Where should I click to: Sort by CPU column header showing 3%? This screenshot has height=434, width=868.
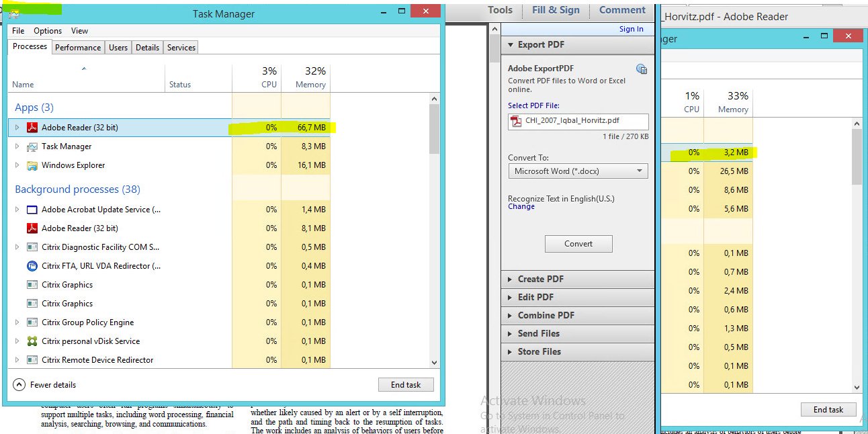(257, 78)
